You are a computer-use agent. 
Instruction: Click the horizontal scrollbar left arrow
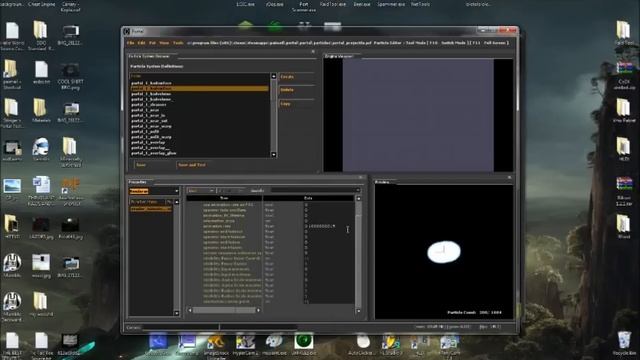(190, 310)
